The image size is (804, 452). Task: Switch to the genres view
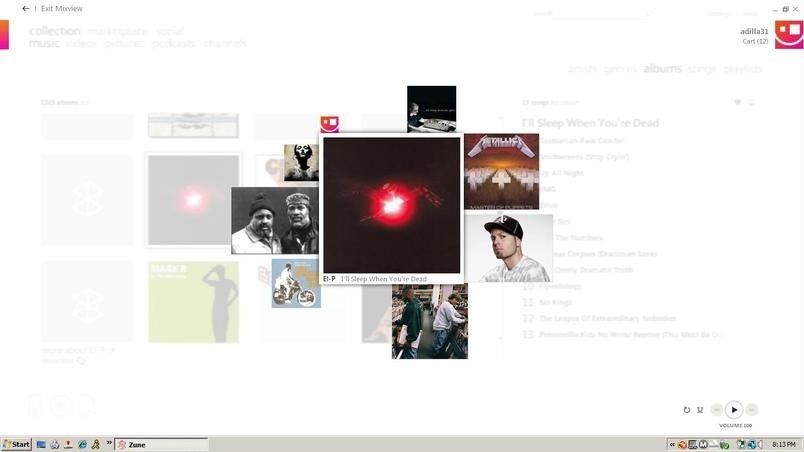click(x=620, y=69)
